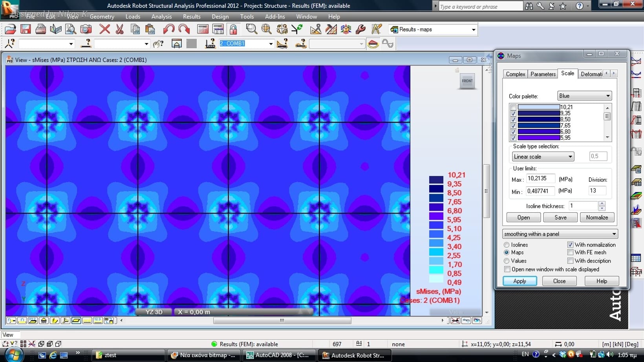Click the Print icon in toolbar
This screenshot has height=362, width=644.
40,29
